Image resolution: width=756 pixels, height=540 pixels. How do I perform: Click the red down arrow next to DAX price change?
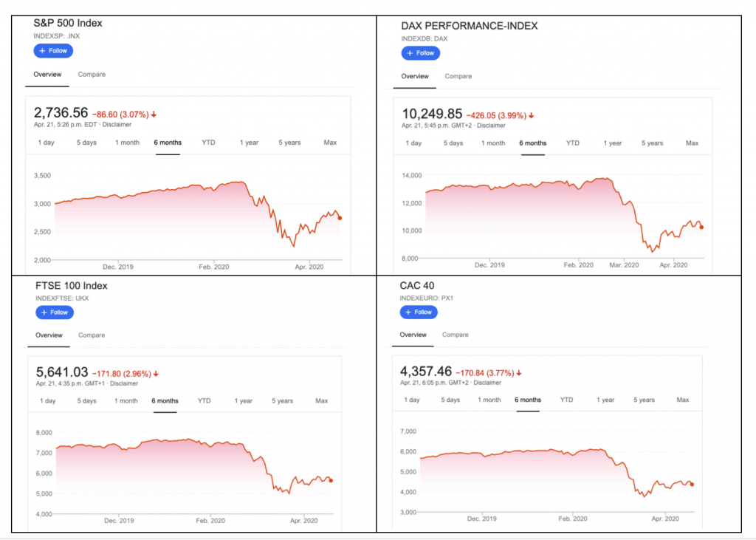pos(532,115)
